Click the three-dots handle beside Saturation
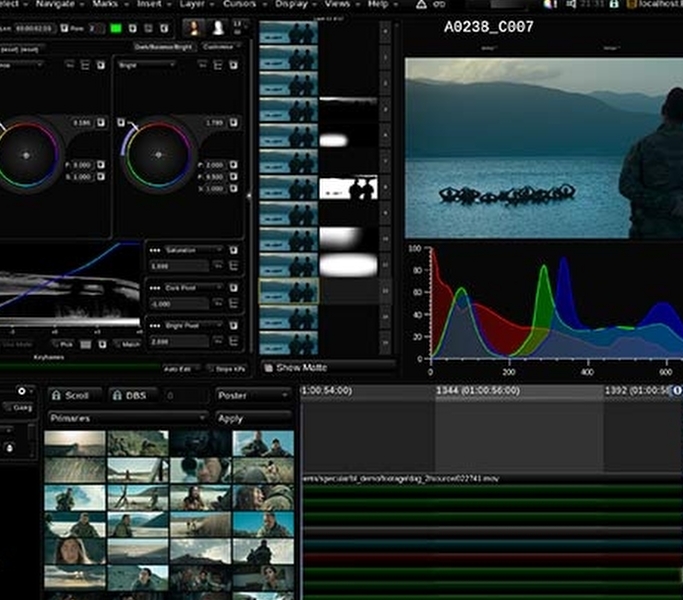Viewport: 683px width, 600px height. (x=155, y=250)
